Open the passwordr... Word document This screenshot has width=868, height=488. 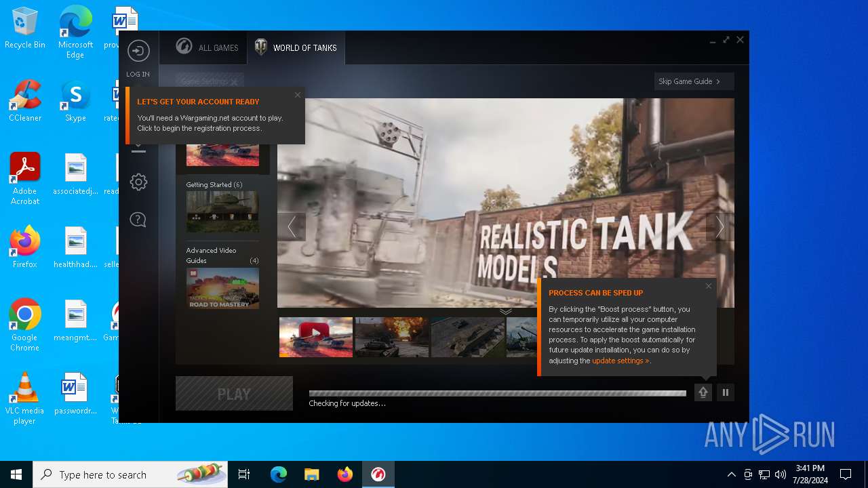tap(75, 394)
